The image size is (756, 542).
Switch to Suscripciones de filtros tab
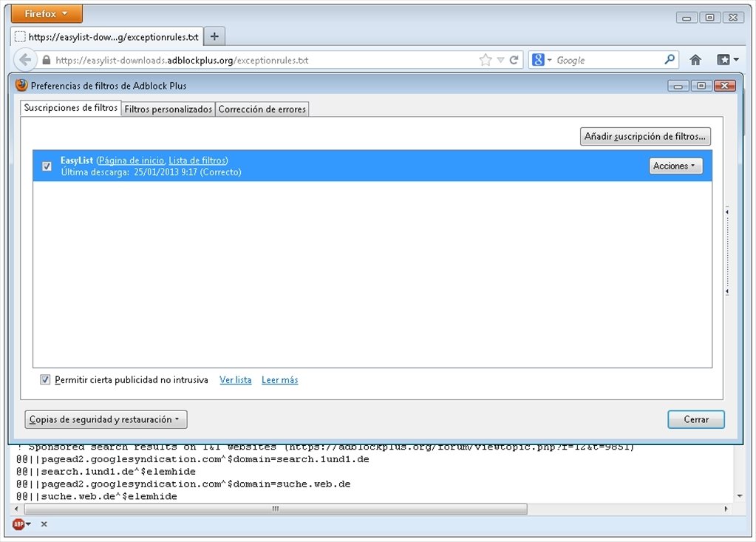tap(70, 107)
